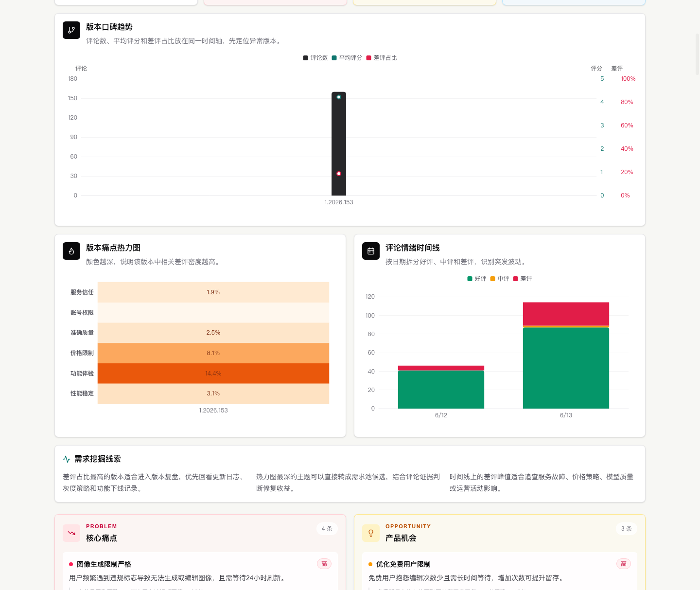Click the pulse icon beside 需求挖掘线索
Screen dimensions: 700x590
click(67, 459)
